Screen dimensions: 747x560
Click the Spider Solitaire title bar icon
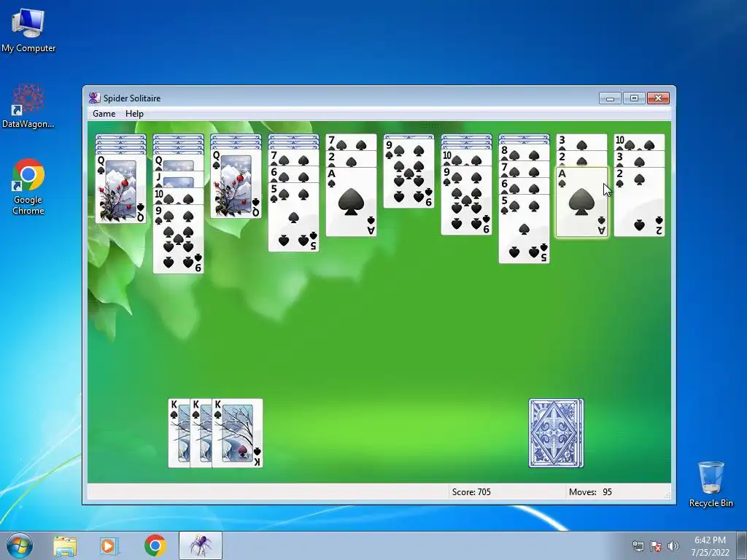(x=94, y=98)
